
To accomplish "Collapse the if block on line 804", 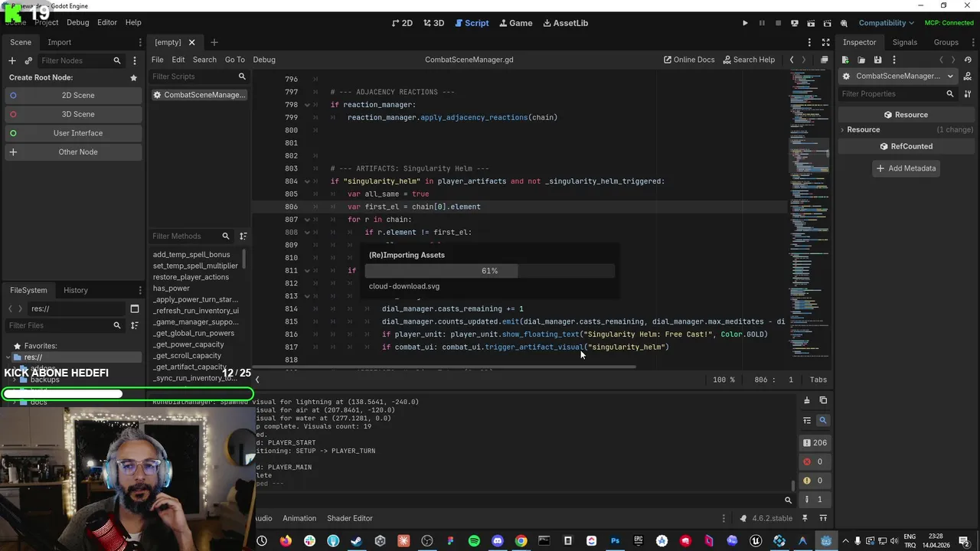I will [307, 181].
